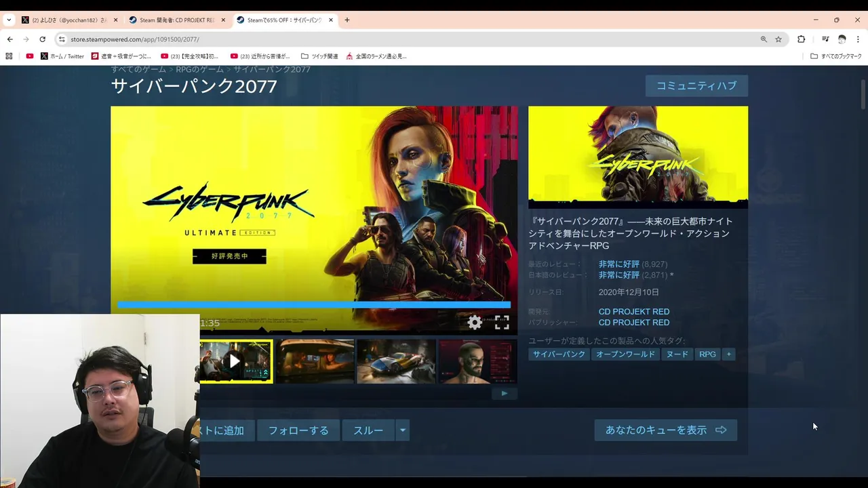
Task: Select the ヌード tag
Action: [677, 354]
